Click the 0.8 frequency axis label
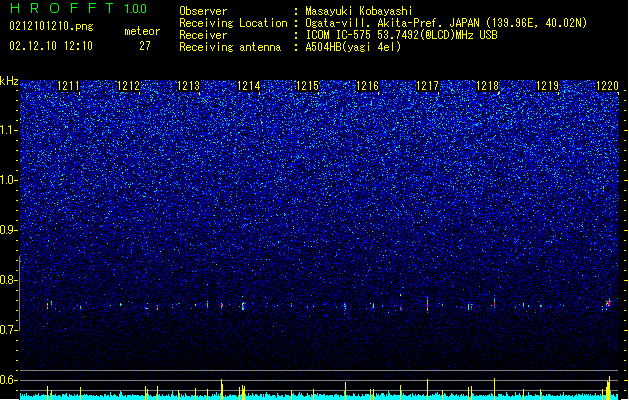Viewport: 629px width, 400px height. point(9,280)
